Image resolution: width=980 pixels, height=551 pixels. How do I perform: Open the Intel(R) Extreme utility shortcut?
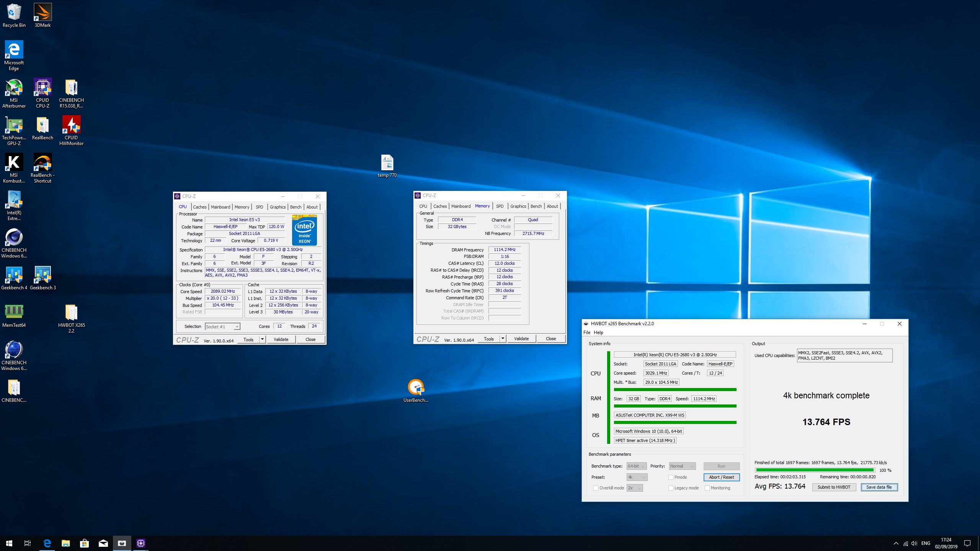point(14,205)
